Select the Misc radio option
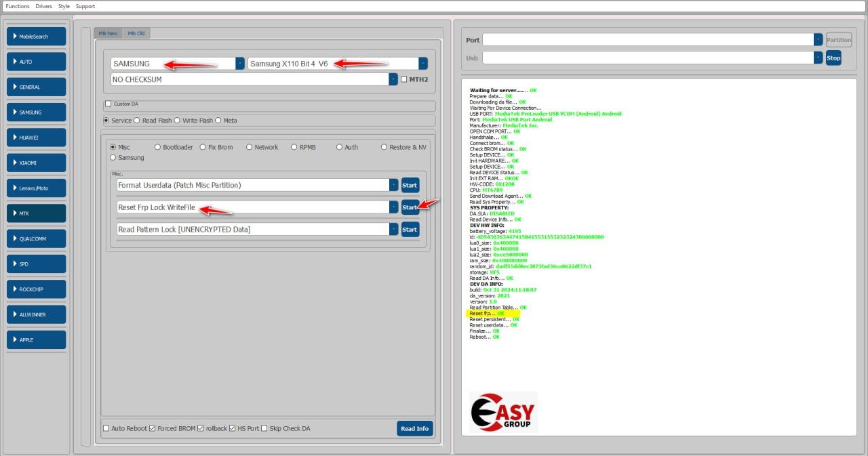Image resolution: width=868 pixels, height=456 pixels. 113,147
